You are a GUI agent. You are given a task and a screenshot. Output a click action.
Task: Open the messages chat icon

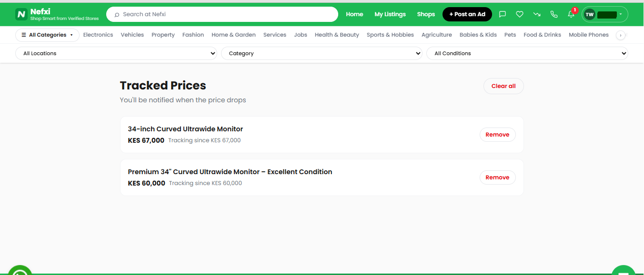click(x=503, y=14)
